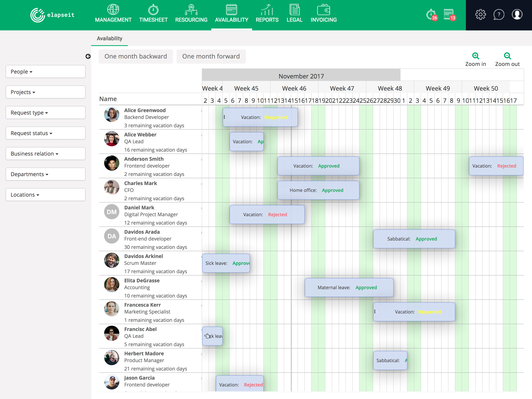Open calendar notifications with badge 13
The image size is (532, 399).
pyautogui.click(x=449, y=15)
